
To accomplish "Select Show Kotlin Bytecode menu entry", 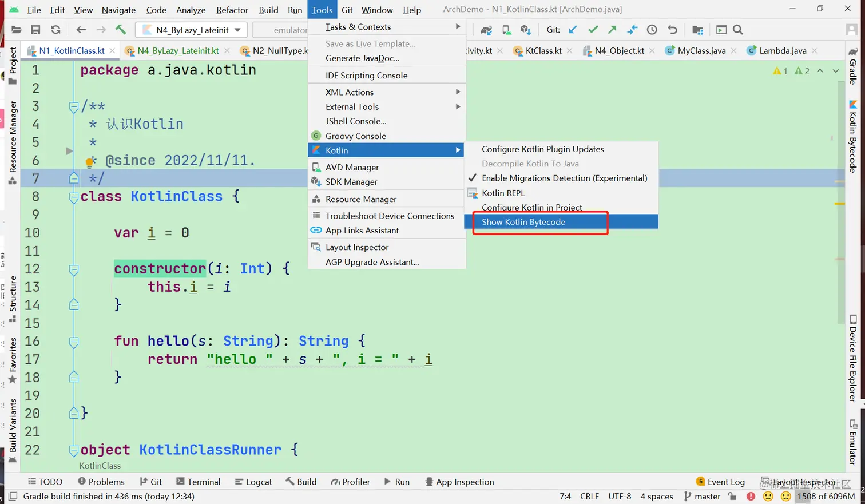I will pos(561,222).
